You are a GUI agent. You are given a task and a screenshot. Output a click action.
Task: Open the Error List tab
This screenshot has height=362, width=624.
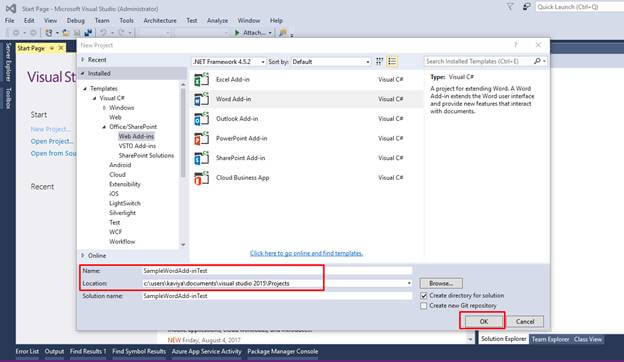(x=27, y=351)
